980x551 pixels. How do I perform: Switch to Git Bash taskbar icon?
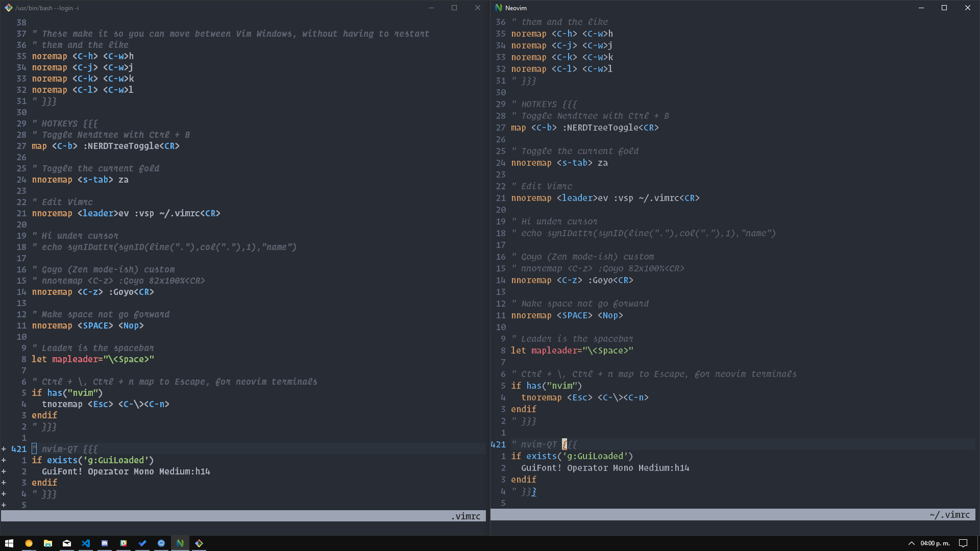click(x=199, y=543)
